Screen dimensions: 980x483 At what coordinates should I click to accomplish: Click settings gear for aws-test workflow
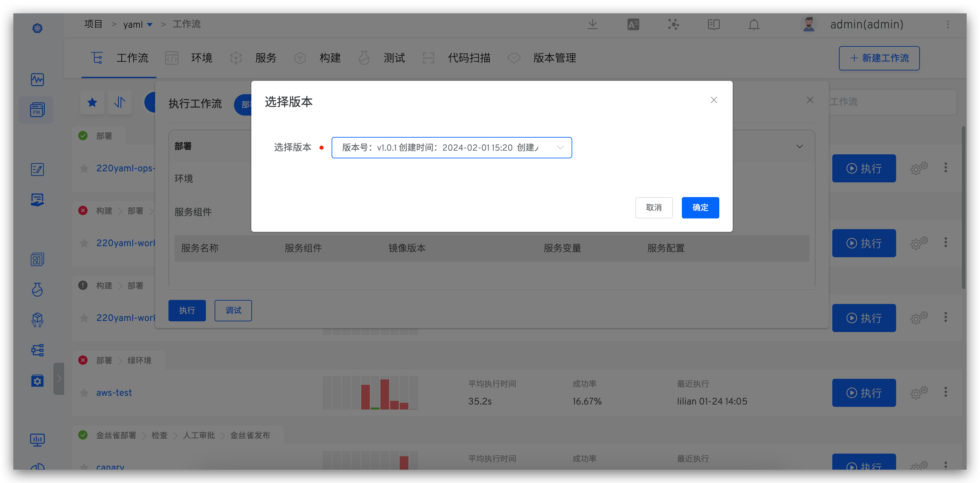tap(919, 392)
